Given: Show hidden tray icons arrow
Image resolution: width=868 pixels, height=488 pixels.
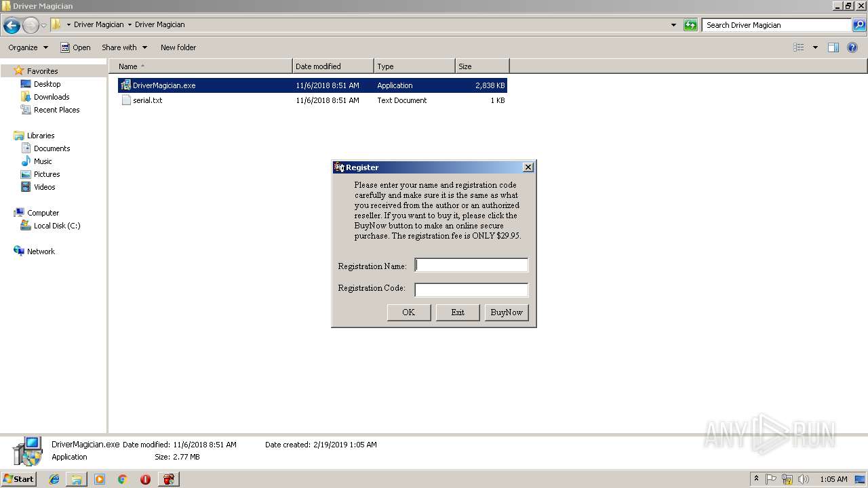Looking at the screenshot, I should click(x=757, y=479).
